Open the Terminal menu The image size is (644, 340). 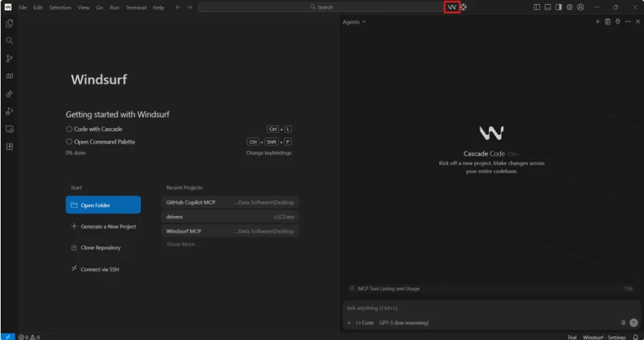pyautogui.click(x=136, y=7)
